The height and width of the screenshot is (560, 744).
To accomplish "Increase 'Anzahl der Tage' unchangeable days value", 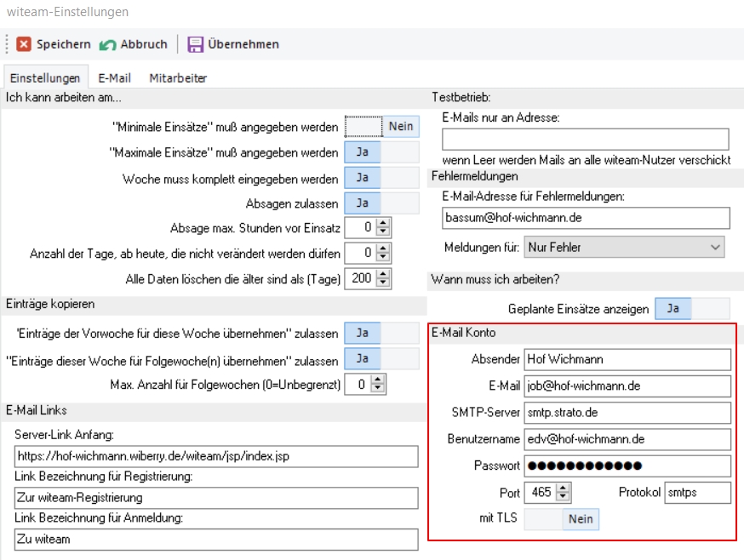I will 383,249.
